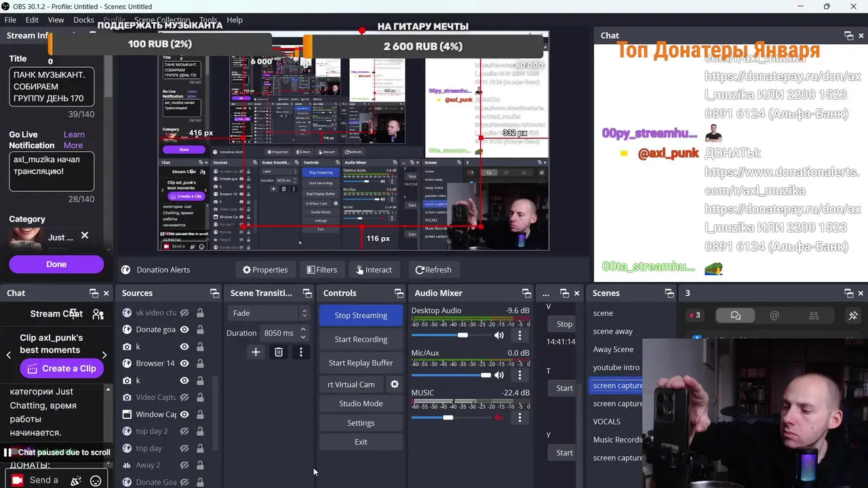Viewport: 868px width, 488px height.
Task: Open the Edit menu
Action: click(32, 20)
